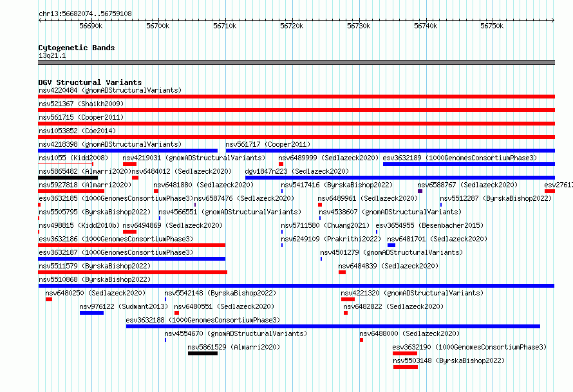The image size is (573, 392).
Task: Open nsv6480250 Sedlazeck2020 variant
Action: point(95,293)
